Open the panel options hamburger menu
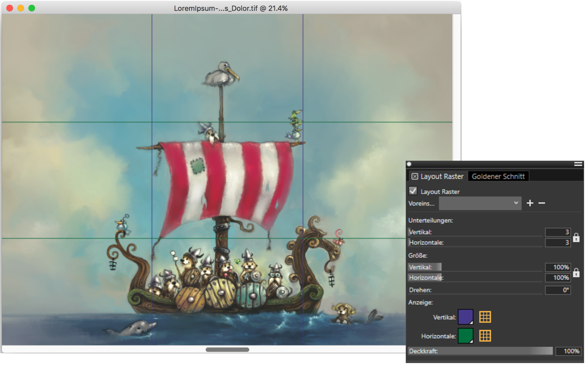This screenshot has height=367, width=588. [578, 164]
